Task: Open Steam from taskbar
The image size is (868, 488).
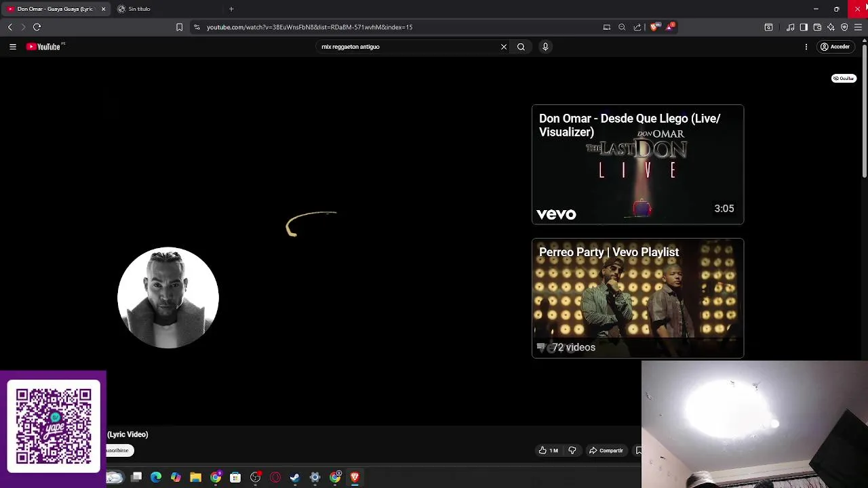Action: 295,478
